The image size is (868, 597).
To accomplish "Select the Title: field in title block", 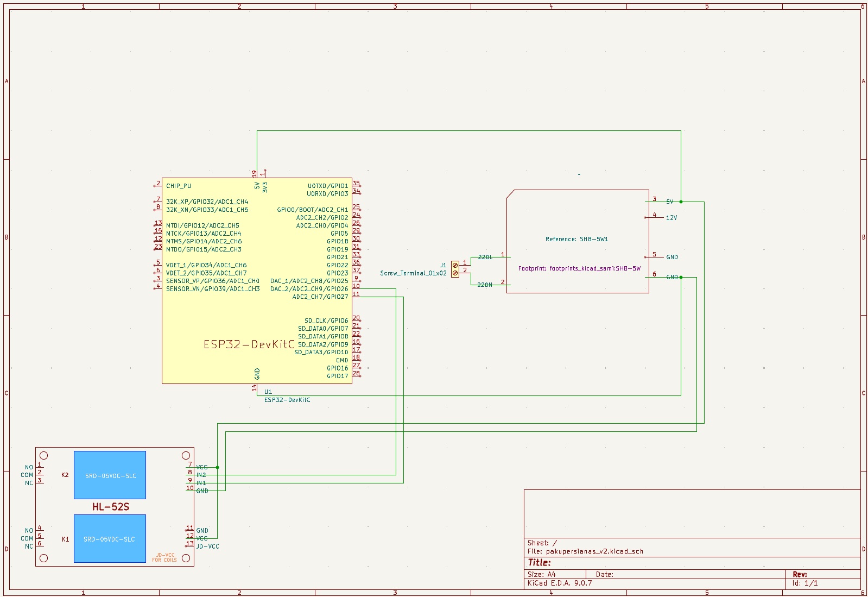I will coord(539,563).
